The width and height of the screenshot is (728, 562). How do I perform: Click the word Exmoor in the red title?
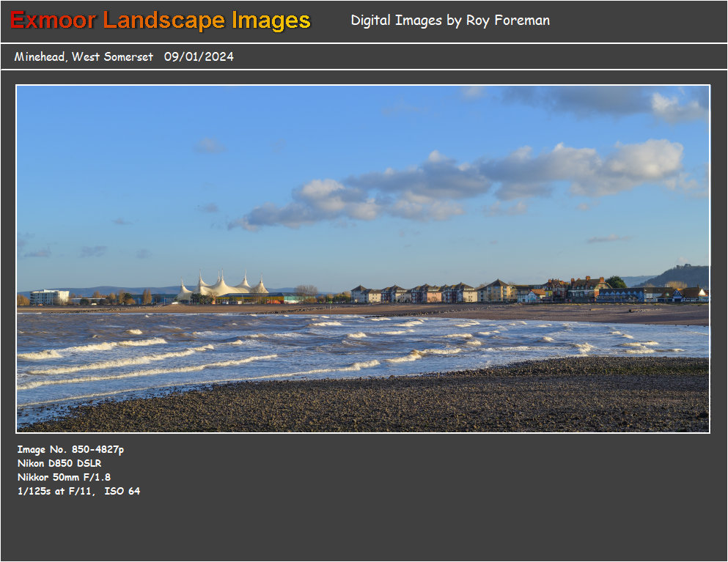[x=53, y=21]
